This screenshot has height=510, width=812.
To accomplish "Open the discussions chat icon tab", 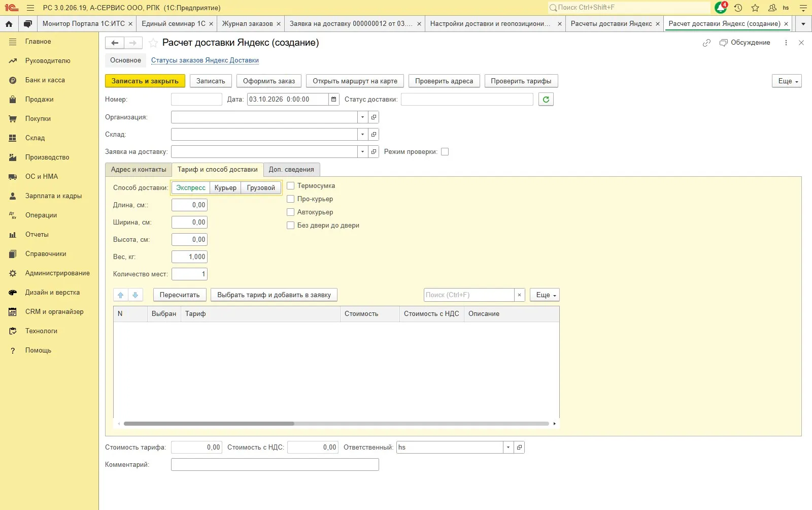I will coord(28,24).
